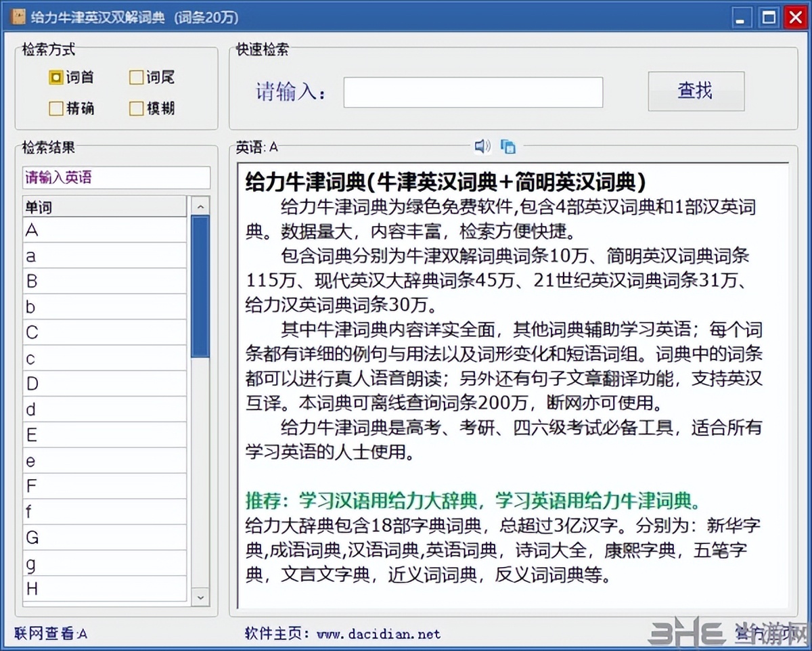This screenshot has width=812, height=651.
Task: Close the dictionary window
Action: point(794,18)
